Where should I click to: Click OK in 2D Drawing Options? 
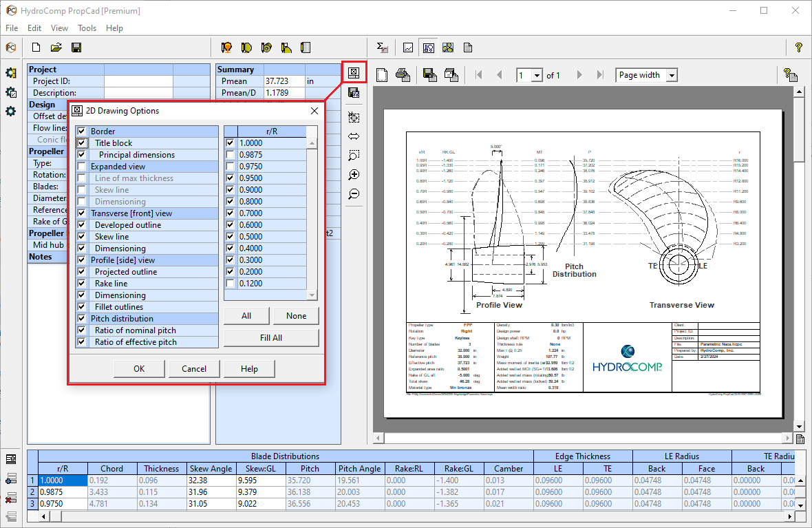coord(139,369)
